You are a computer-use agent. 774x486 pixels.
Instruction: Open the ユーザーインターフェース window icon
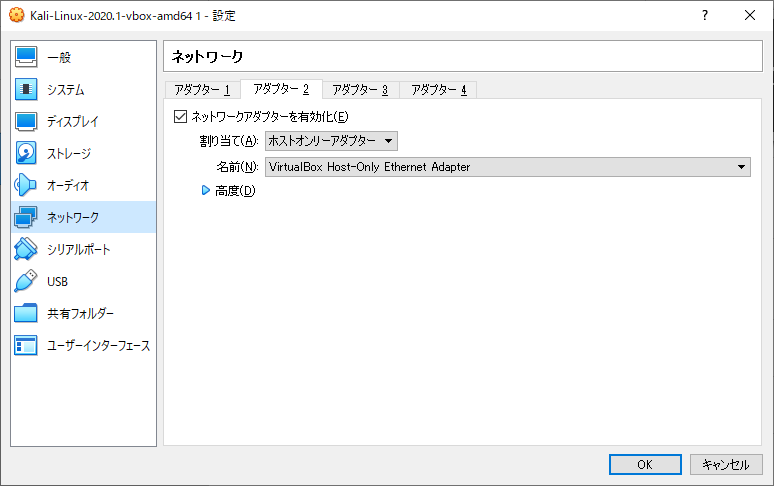click(26, 345)
